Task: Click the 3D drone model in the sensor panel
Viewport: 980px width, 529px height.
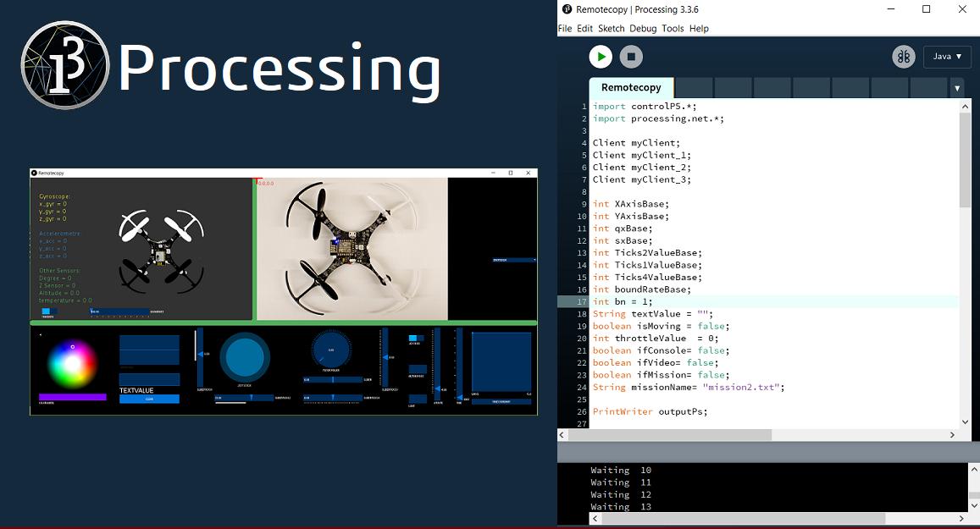Action: coord(161,250)
